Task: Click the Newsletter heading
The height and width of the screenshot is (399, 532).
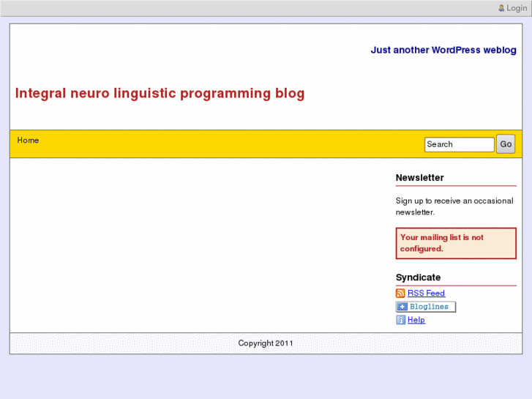Action: tap(420, 178)
